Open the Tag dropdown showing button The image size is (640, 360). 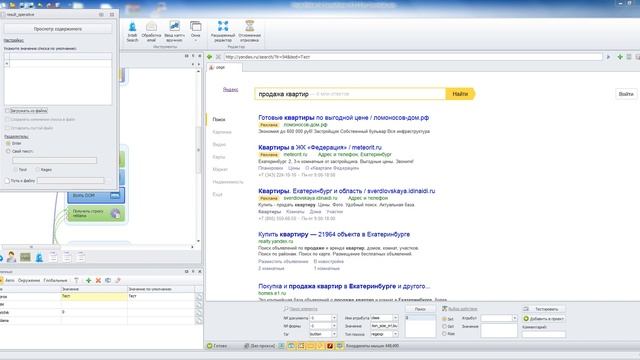point(334,334)
